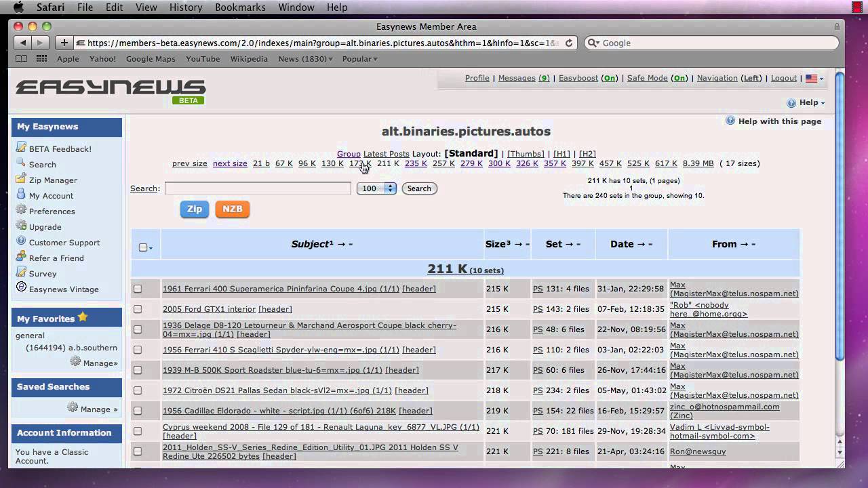Screen dimensions: 868x488
Task: Click the Safari forward arrow button
Action: pyautogui.click(x=40, y=43)
